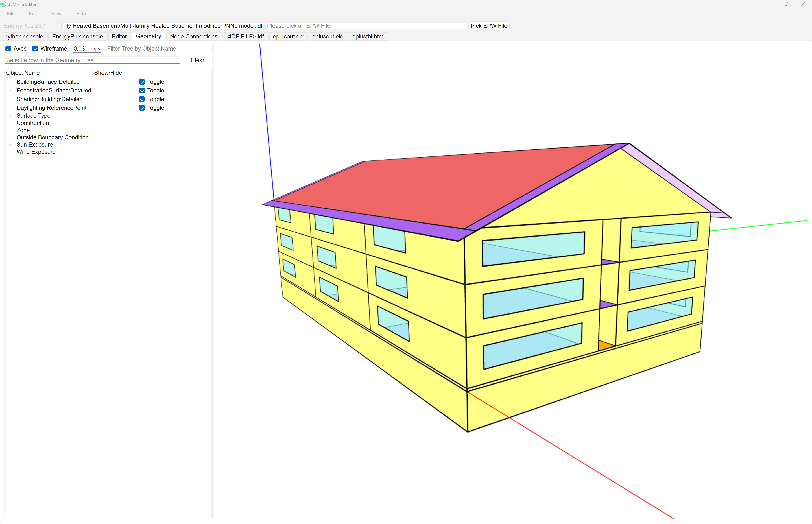Click the EPW file path field

point(366,26)
